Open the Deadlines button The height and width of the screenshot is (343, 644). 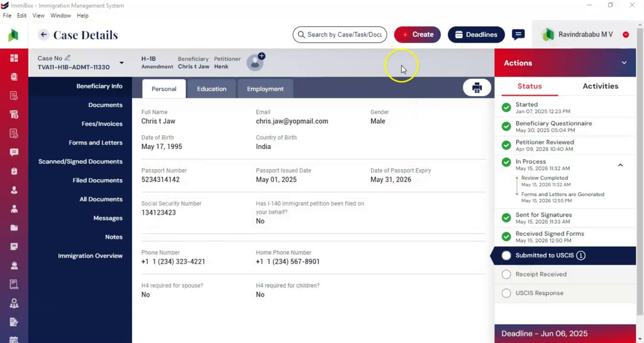click(x=476, y=35)
